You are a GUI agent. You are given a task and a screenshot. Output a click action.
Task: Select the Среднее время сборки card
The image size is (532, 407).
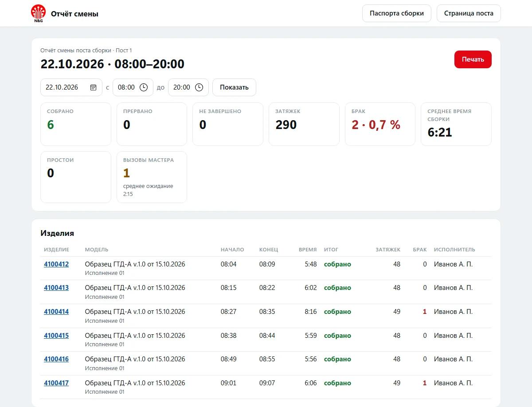coord(456,124)
